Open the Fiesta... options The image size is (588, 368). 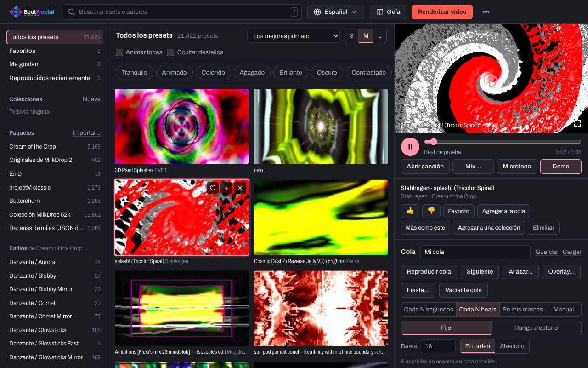pos(418,290)
